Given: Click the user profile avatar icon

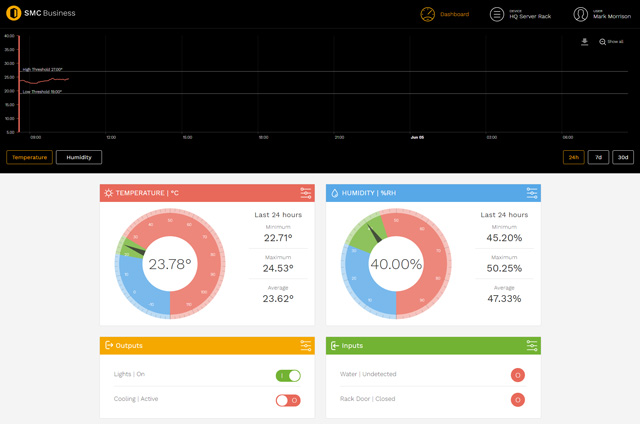Looking at the screenshot, I should pyautogui.click(x=580, y=14).
